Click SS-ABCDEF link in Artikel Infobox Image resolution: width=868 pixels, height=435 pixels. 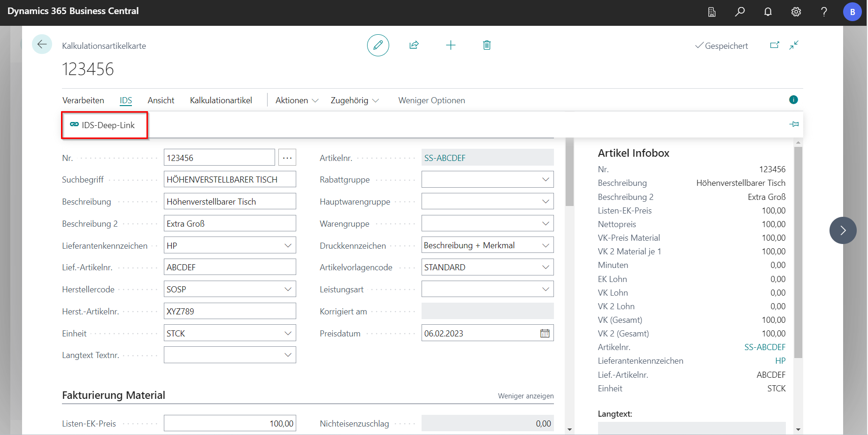click(764, 347)
